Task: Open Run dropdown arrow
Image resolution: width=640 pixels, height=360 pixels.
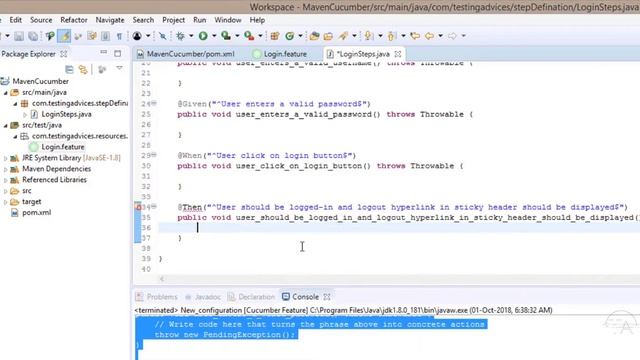Action: [213, 36]
